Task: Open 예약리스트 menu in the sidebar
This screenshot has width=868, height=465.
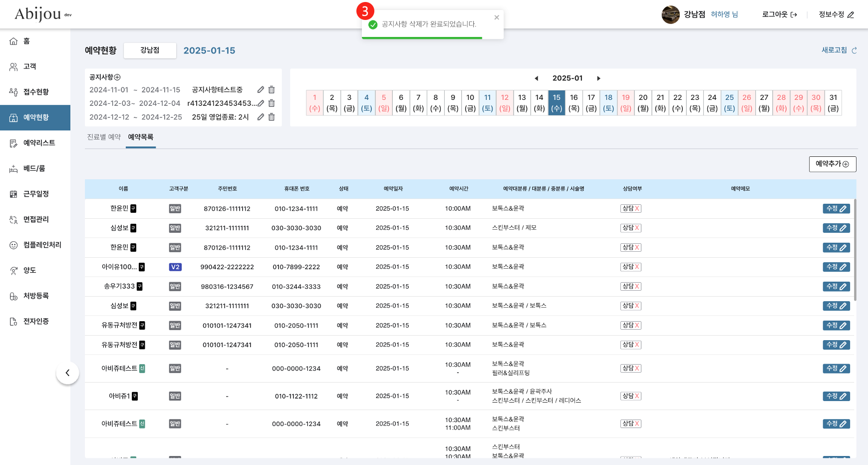Action: click(39, 143)
